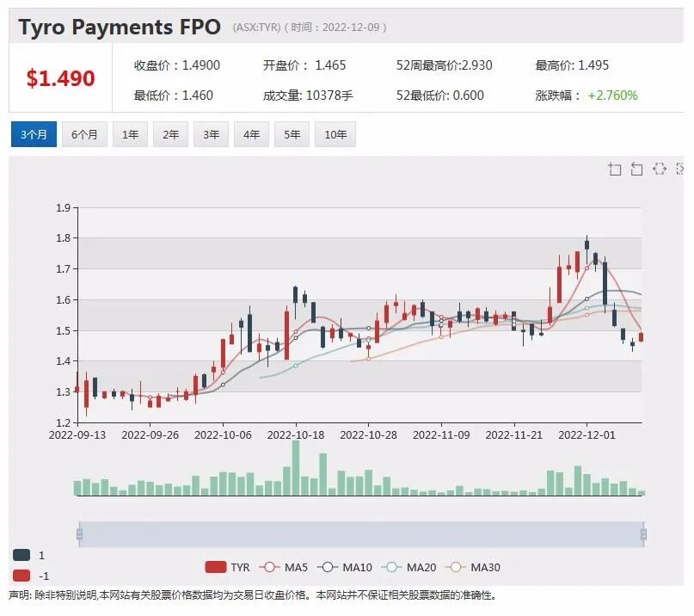Click the 声明 disclaimer text at the bottom
The image size is (694, 616).
click(253, 595)
